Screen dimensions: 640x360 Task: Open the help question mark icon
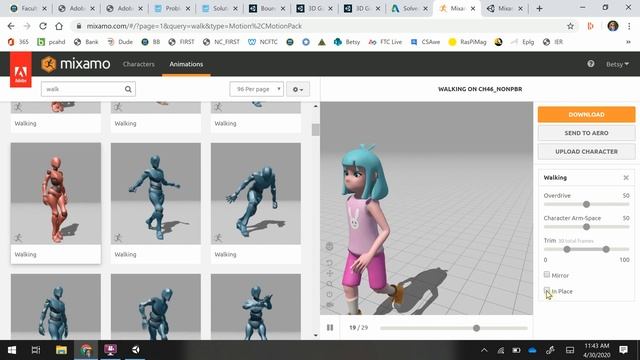click(x=591, y=64)
